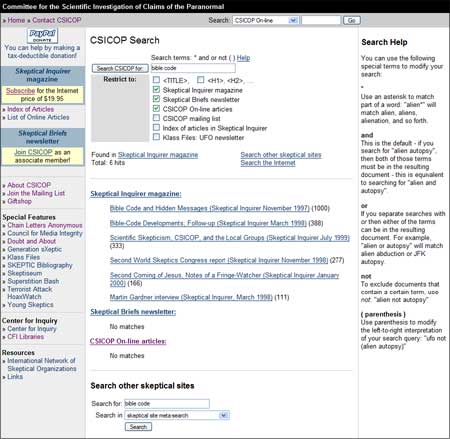Click Skeptical Briefs newsletter results heading

(133, 312)
